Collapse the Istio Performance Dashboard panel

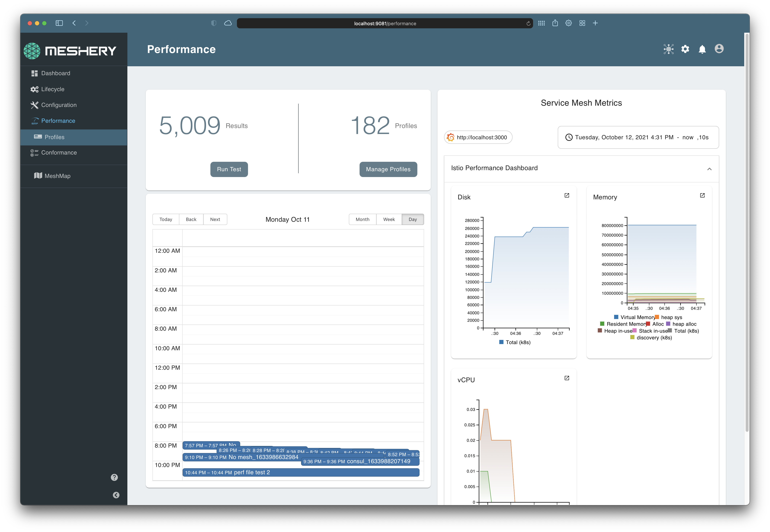709,169
